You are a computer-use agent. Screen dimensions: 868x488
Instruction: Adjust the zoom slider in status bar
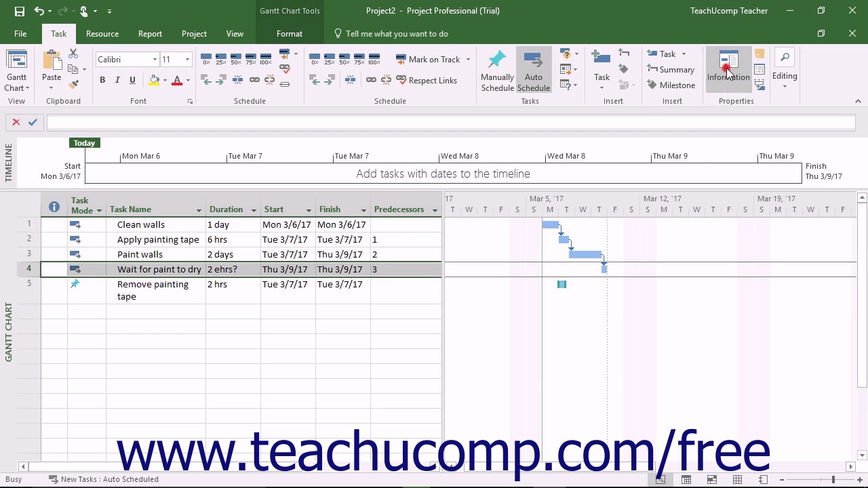833,479
